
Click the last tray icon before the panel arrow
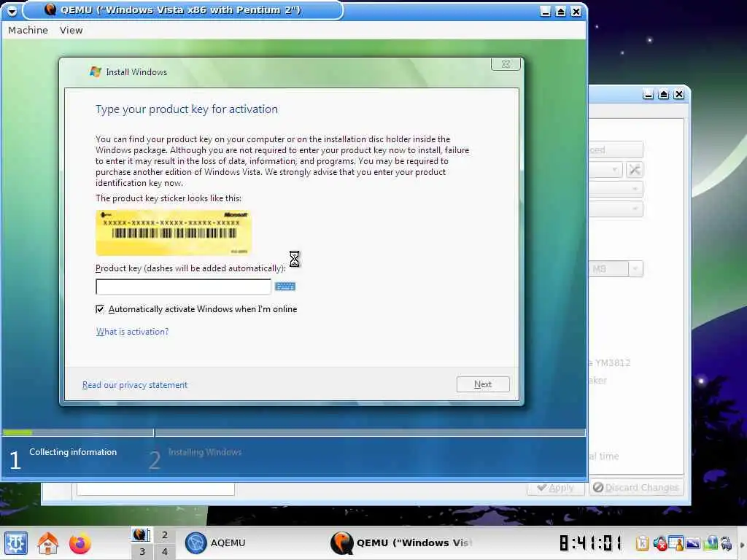pyautogui.click(x=727, y=542)
